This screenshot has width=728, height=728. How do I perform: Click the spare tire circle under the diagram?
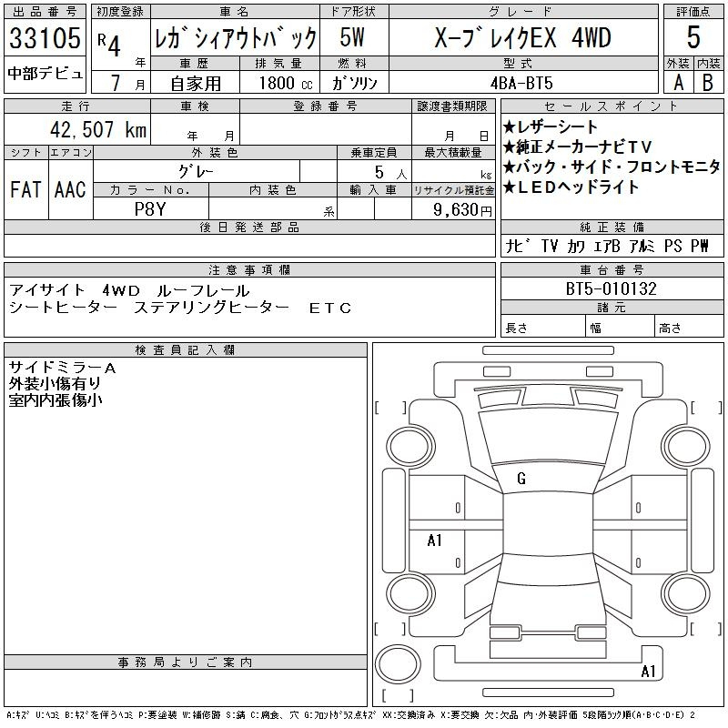(x=396, y=662)
